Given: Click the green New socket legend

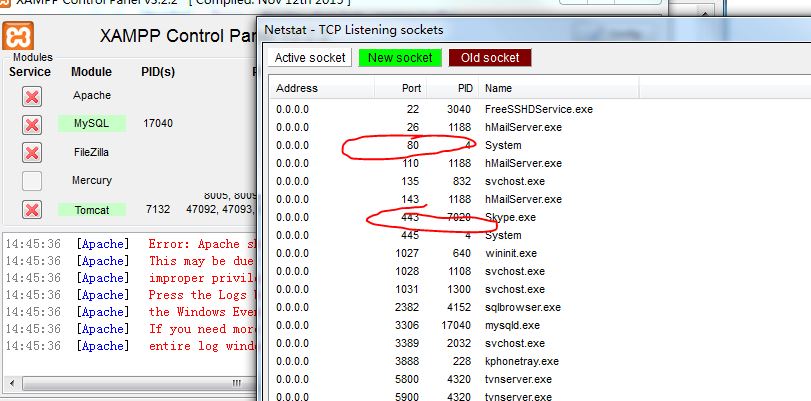Looking at the screenshot, I should tap(400, 57).
